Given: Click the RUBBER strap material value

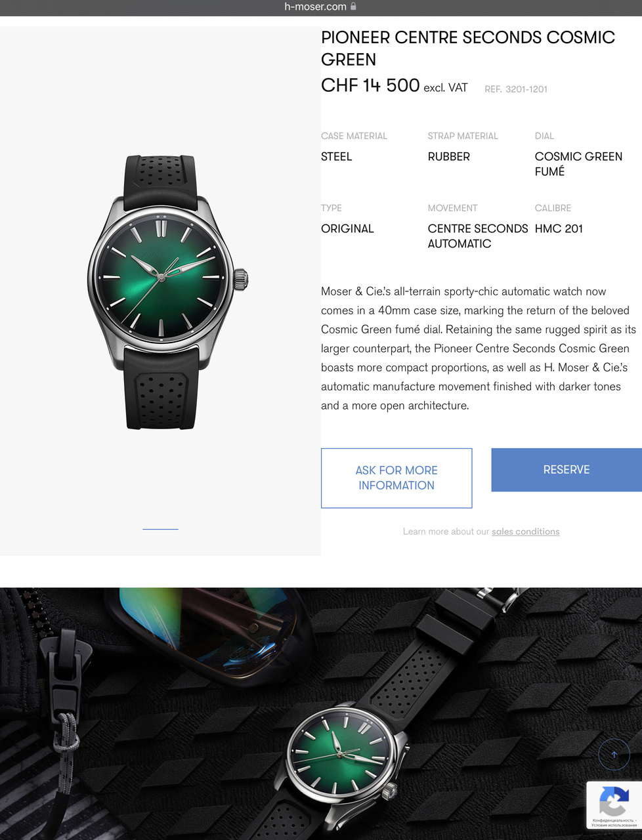Looking at the screenshot, I should [x=449, y=157].
